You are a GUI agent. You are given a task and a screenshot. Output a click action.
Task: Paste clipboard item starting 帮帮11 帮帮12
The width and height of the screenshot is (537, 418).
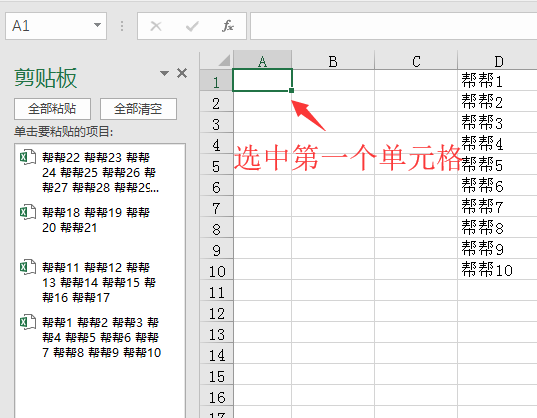[100, 282]
